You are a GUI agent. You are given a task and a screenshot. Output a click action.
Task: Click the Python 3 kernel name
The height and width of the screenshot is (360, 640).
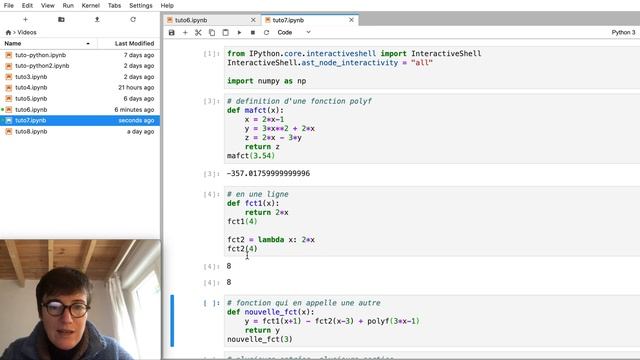click(623, 32)
